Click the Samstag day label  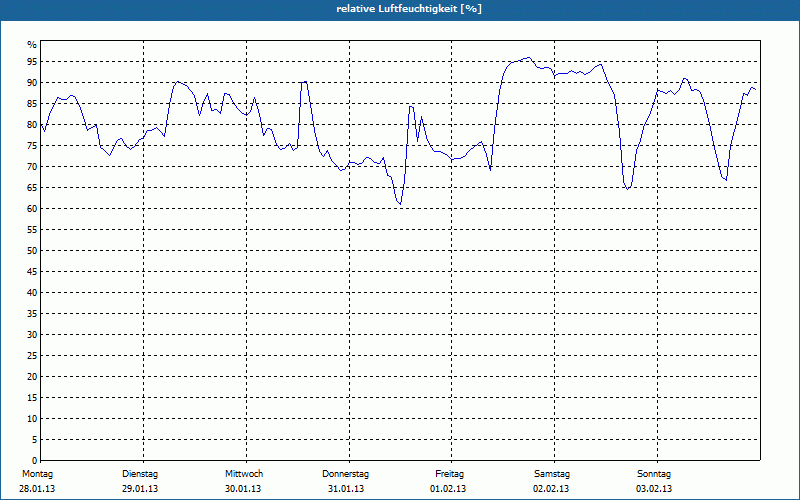click(552, 474)
